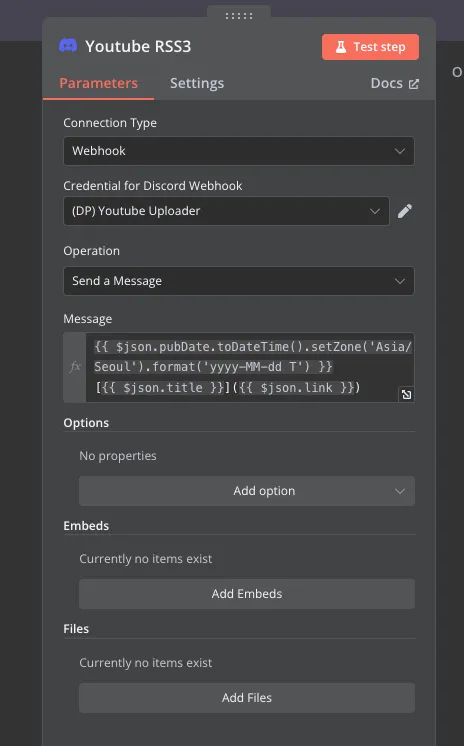Click the fx expression icon beside Message
This screenshot has height=746, width=464.
[75, 367]
